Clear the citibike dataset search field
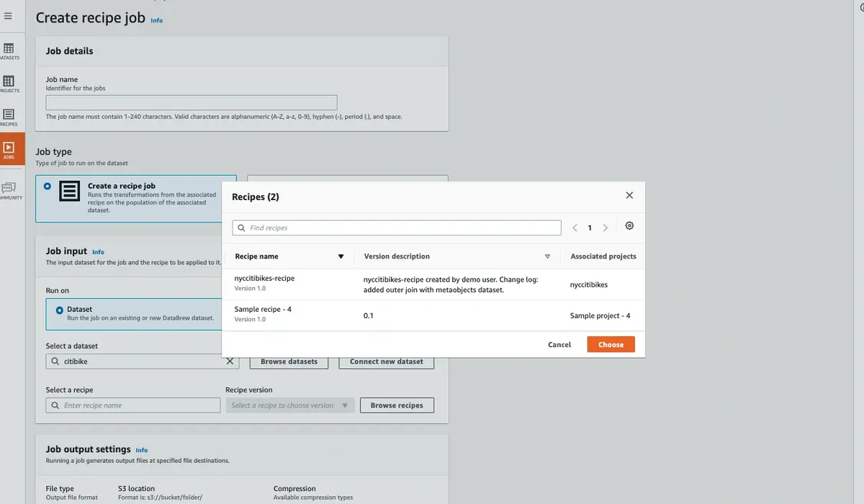Image resolution: width=864 pixels, height=504 pixels. [230, 361]
